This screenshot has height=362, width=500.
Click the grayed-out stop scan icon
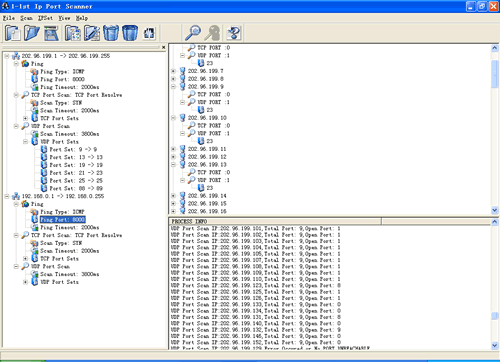point(212,33)
